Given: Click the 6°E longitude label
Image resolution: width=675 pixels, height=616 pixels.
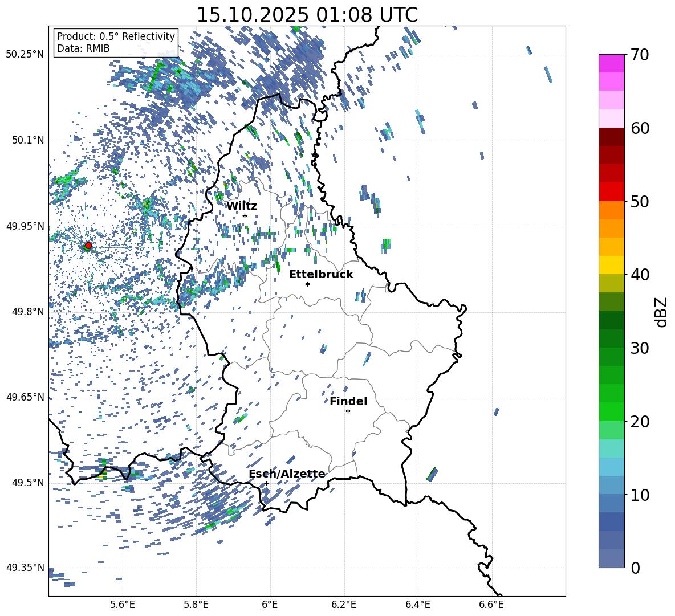Looking at the screenshot, I should [270, 605].
